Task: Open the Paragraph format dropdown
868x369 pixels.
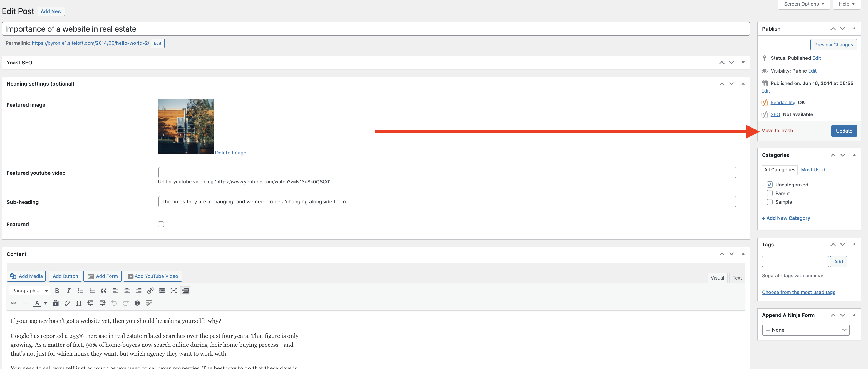Action: [x=30, y=291]
